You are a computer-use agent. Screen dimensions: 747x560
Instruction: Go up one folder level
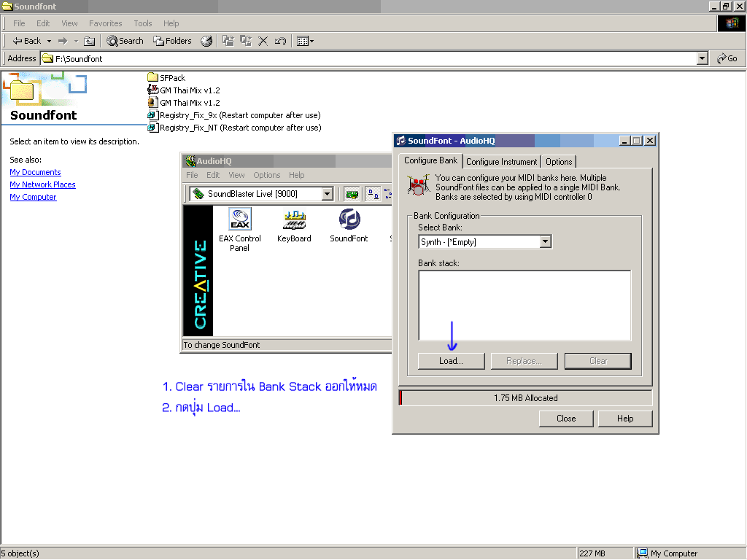90,41
